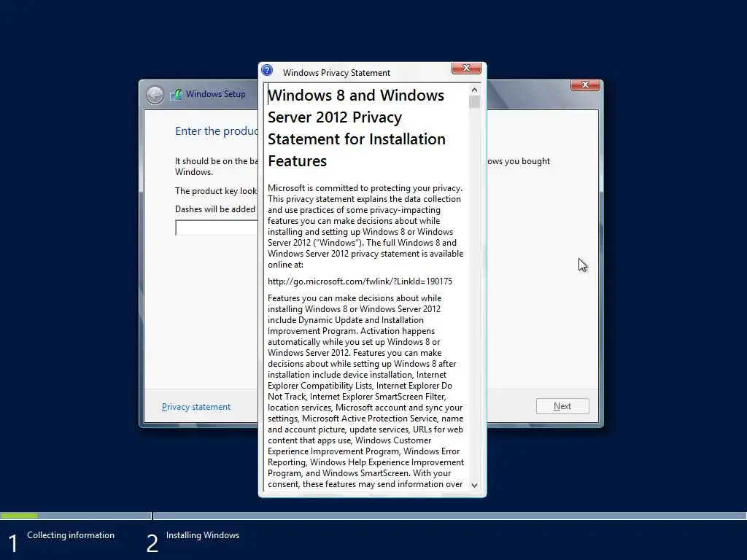Click the 'Windows Setup' title text

tap(215, 94)
